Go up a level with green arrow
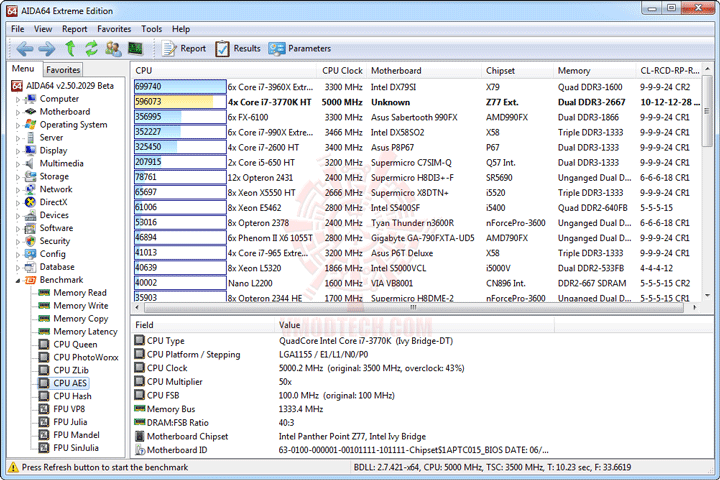 pos(70,48)
